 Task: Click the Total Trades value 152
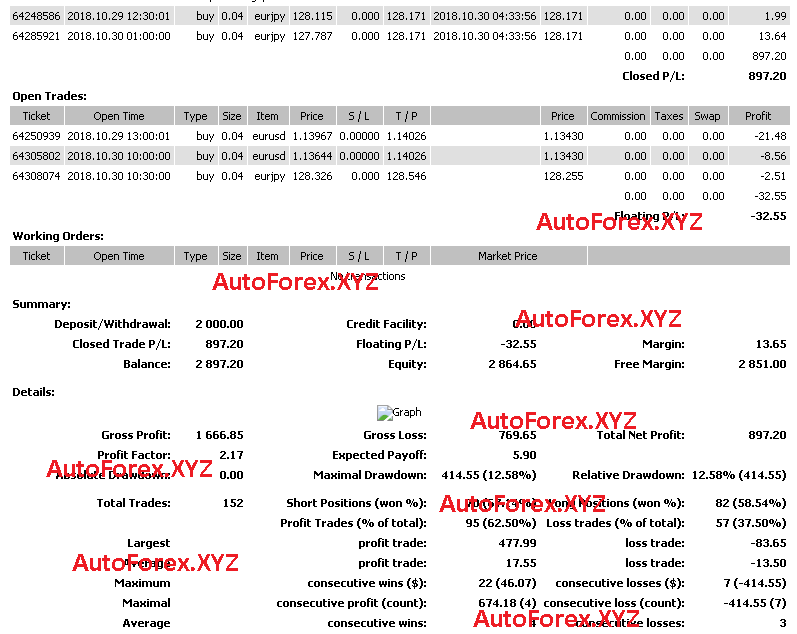(x=233, y=503)
